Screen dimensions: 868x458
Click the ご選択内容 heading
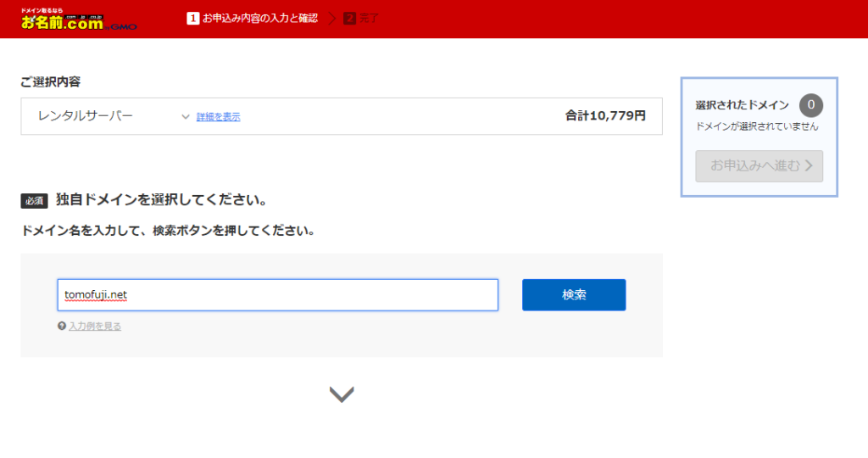click(50, 82)
